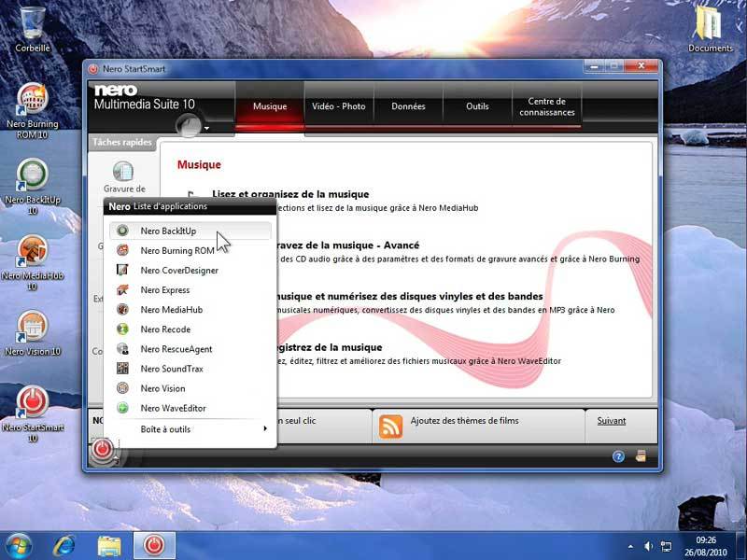The width and height of the screenshot is (747, 560).
Task: Click the round home button under Nero logo
Action: point(189,126)
